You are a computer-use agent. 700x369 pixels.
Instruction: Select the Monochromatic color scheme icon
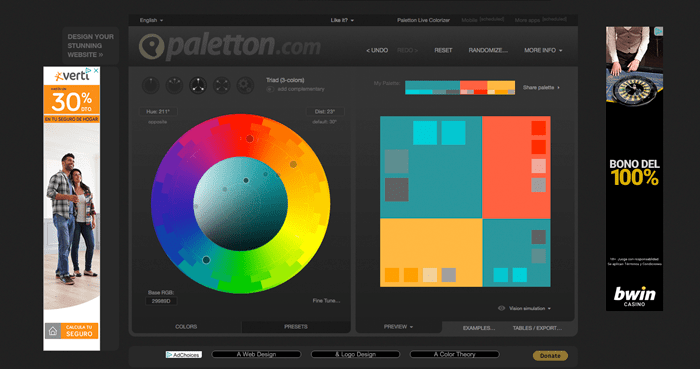(x=151, y=85)
